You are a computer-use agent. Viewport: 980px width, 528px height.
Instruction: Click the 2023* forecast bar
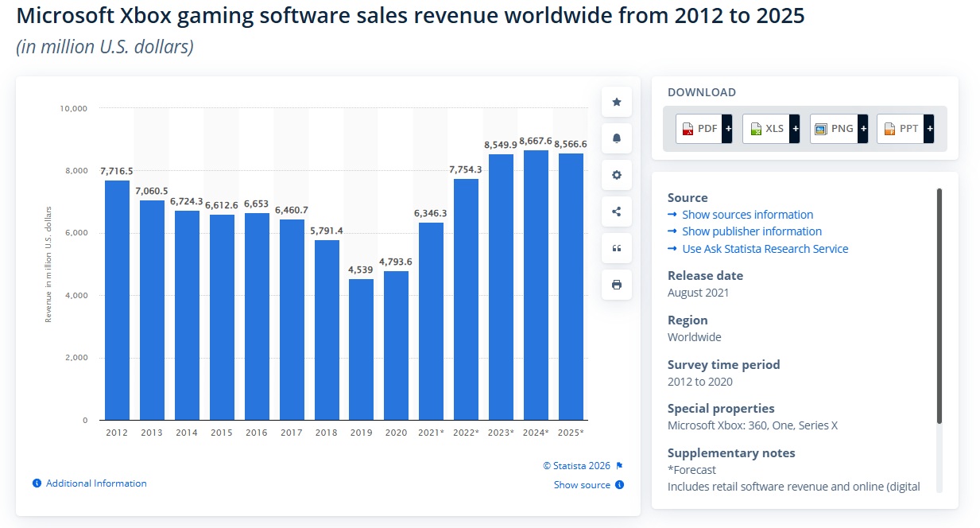click(x=501, y=287)
